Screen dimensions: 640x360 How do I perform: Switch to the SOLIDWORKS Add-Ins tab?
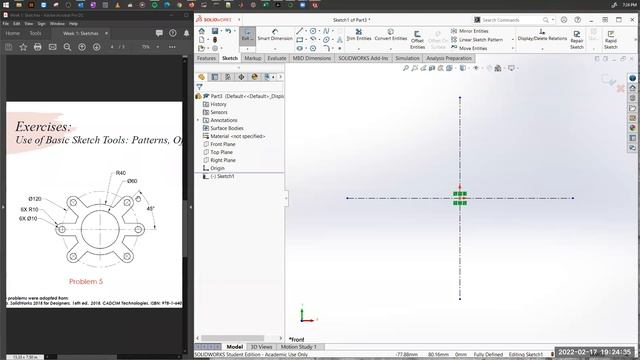(x=363, y=58)
